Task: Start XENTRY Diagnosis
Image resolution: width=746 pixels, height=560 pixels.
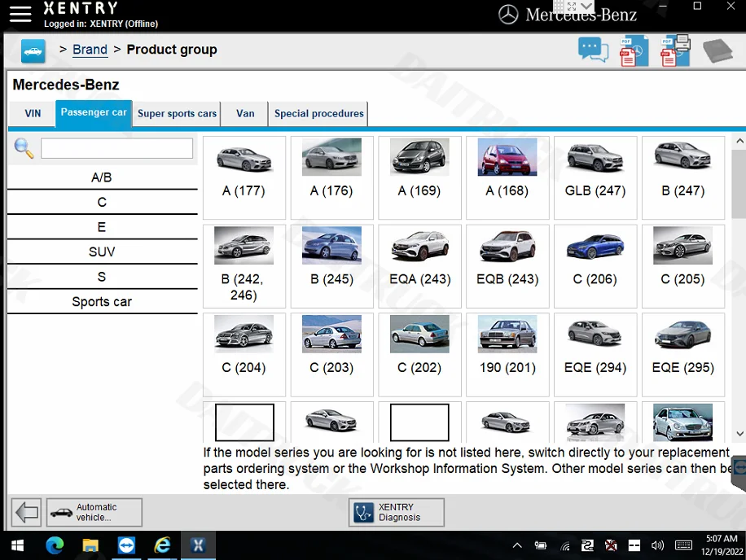Action: 397,512
